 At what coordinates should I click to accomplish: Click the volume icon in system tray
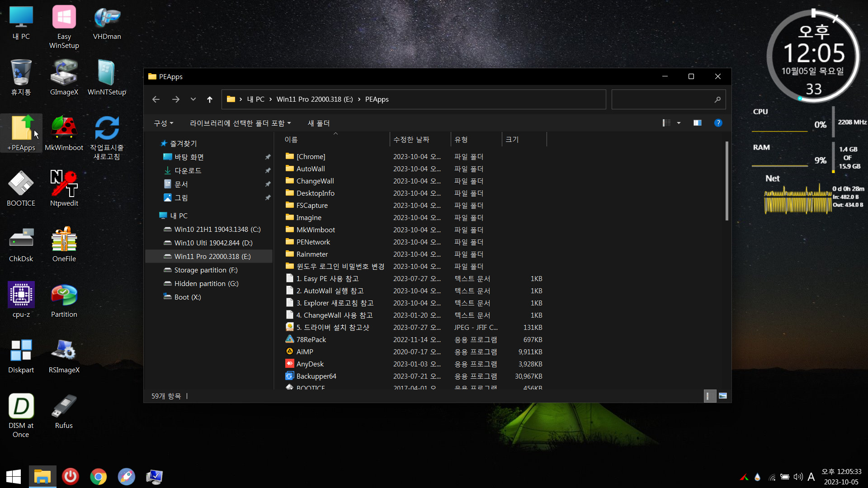point(798,477)
